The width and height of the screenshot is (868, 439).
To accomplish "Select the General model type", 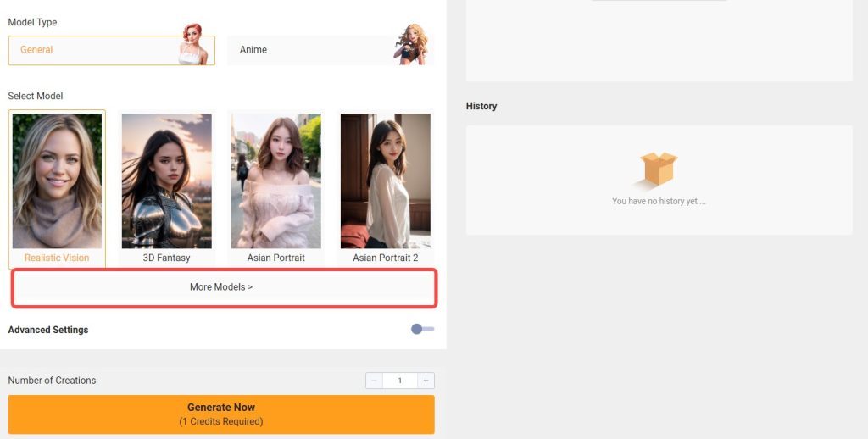I will [x=111, y=50].
